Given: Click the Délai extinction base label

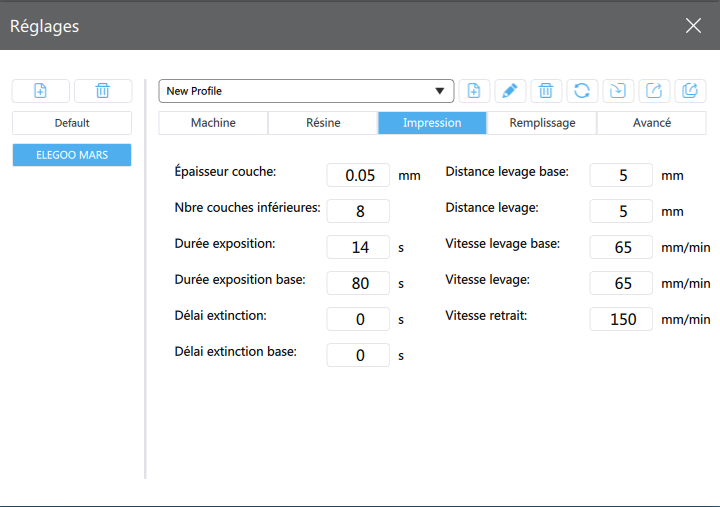Looking at the screenshot, I should coord(236,351).
